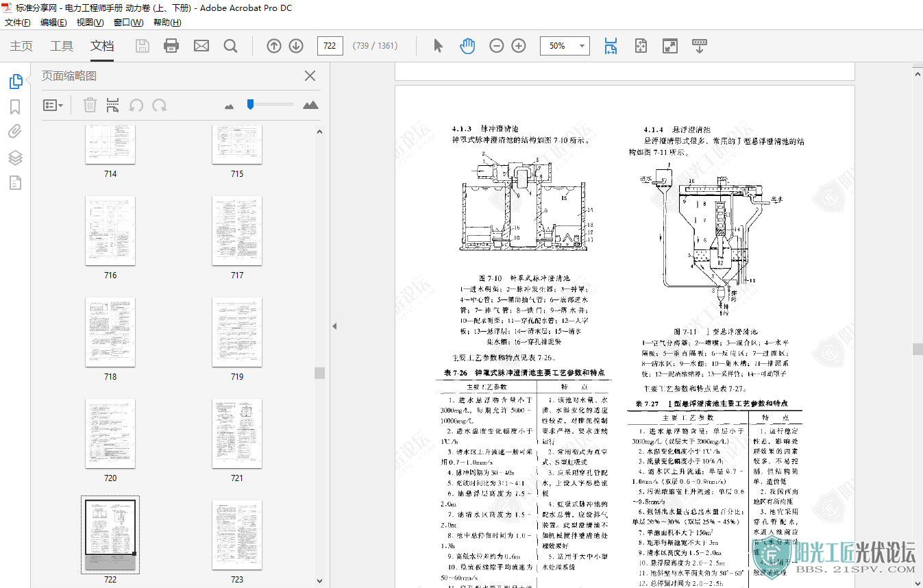The height and width of the screenshot is (588, 923).
Task: Select page 721 thumbnail
Action: pyautogui.click(x=237, y=434)
